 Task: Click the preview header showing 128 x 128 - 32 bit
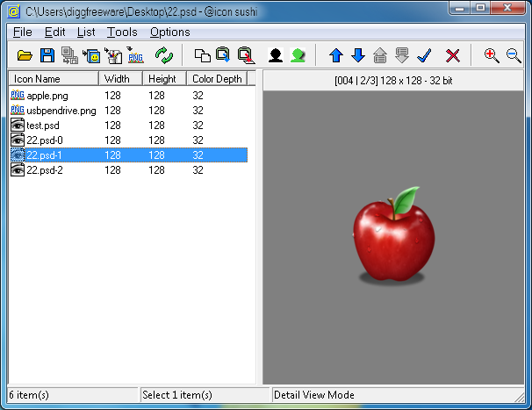(393, 81)
